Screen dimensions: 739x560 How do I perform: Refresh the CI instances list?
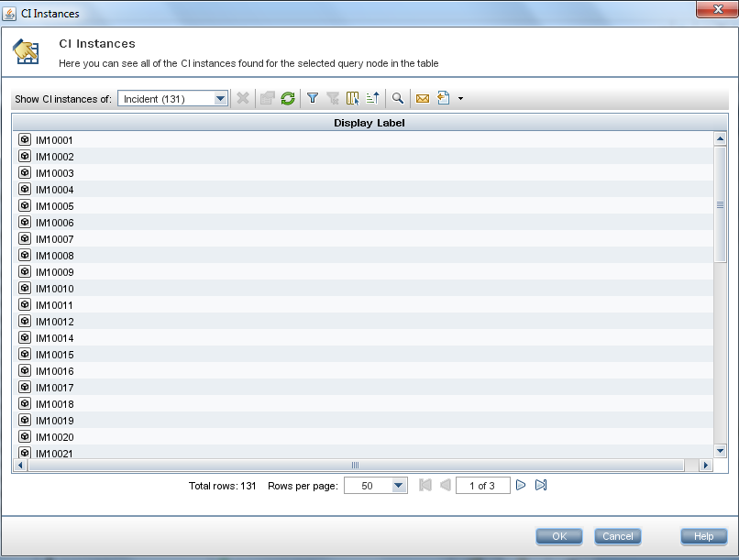coord(288,98)
